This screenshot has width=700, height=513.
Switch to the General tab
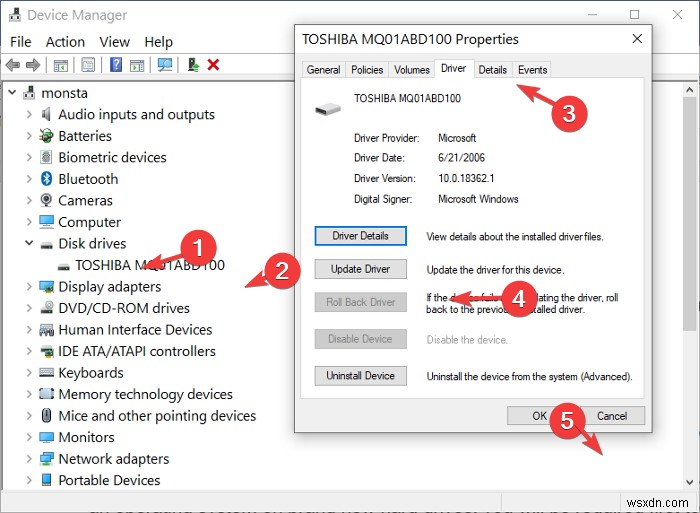point(323,70)
